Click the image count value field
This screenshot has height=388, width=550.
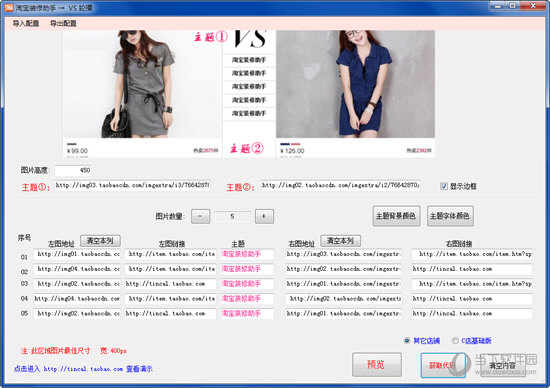tap(232, 216)
